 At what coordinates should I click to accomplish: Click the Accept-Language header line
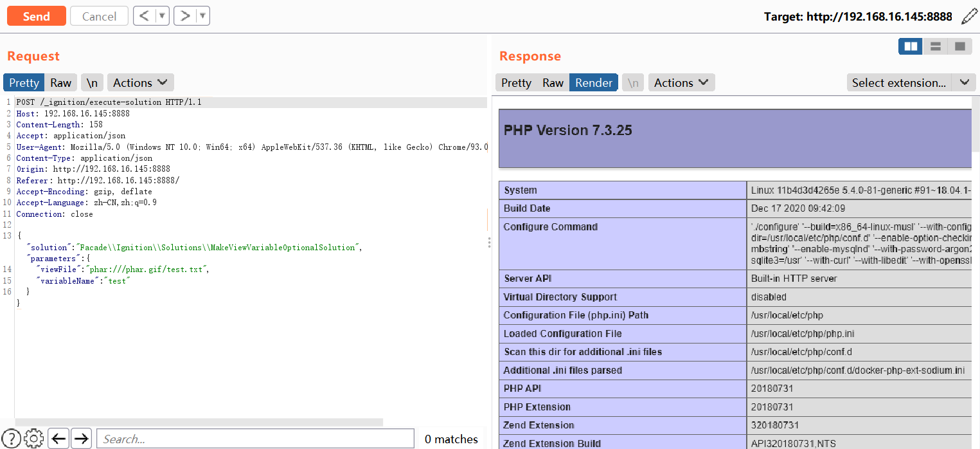86,203
